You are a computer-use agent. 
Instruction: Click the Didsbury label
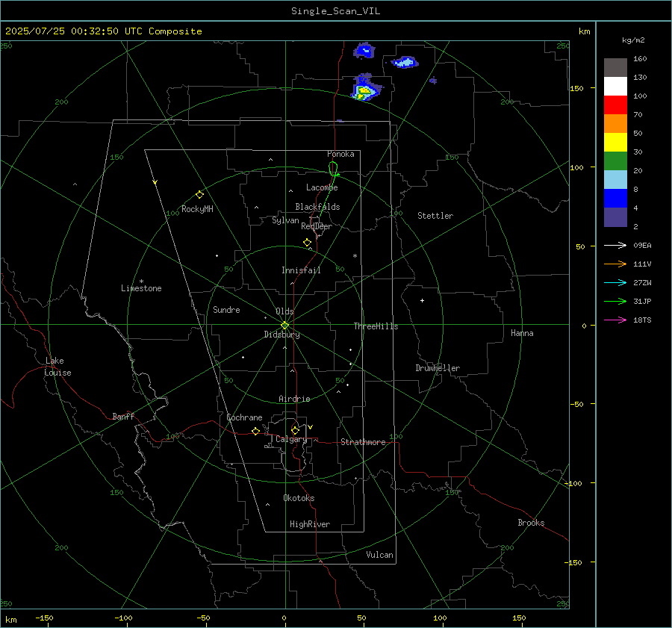click(x=281, y=335)
